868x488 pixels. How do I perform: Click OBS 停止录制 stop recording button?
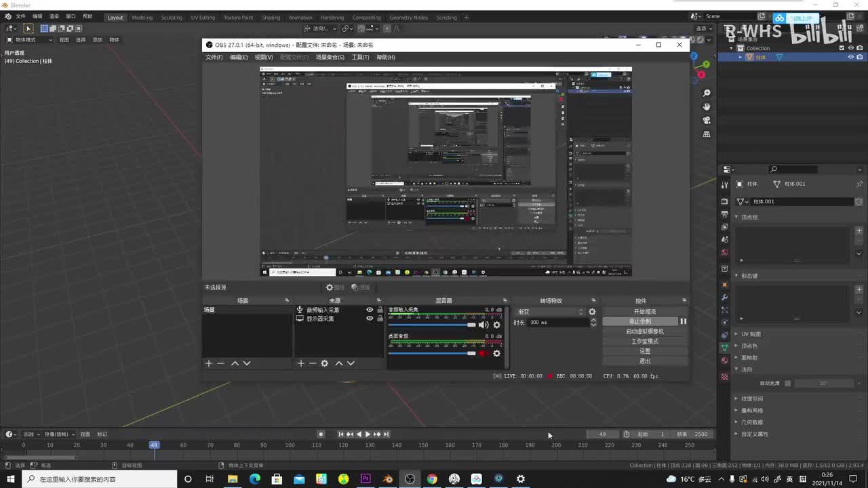[x=639, y=321]
